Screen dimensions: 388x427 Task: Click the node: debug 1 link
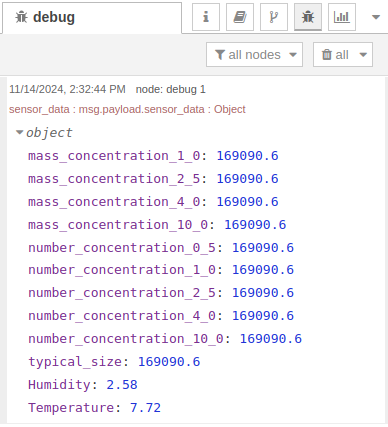coord(171,89)
